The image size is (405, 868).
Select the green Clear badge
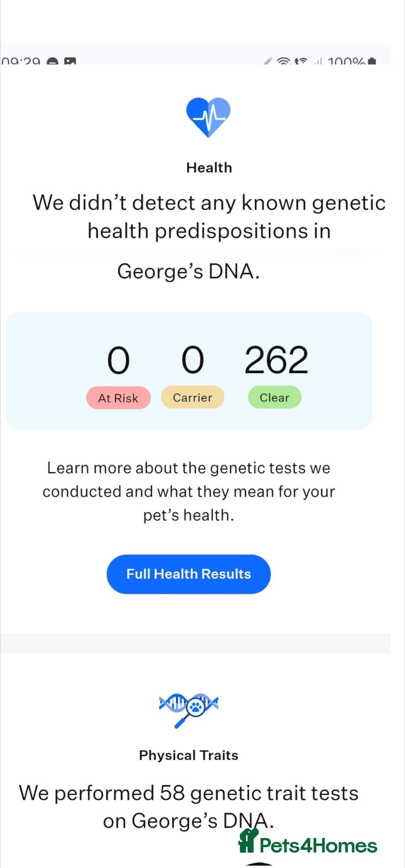(275, 397)
